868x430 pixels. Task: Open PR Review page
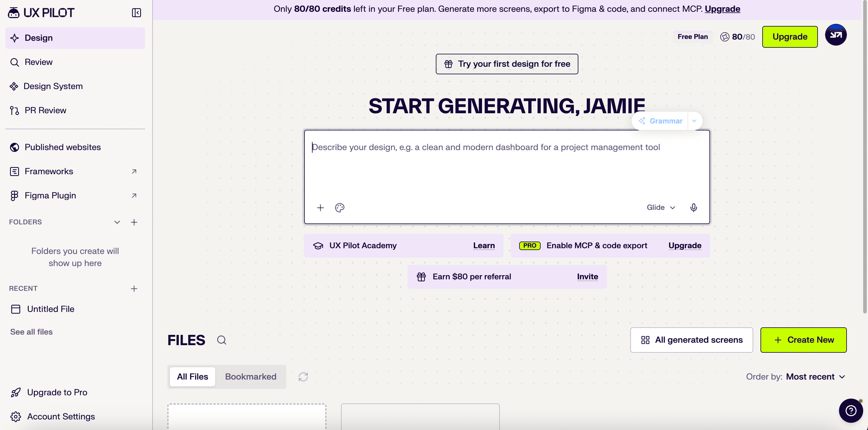[75, 110]
